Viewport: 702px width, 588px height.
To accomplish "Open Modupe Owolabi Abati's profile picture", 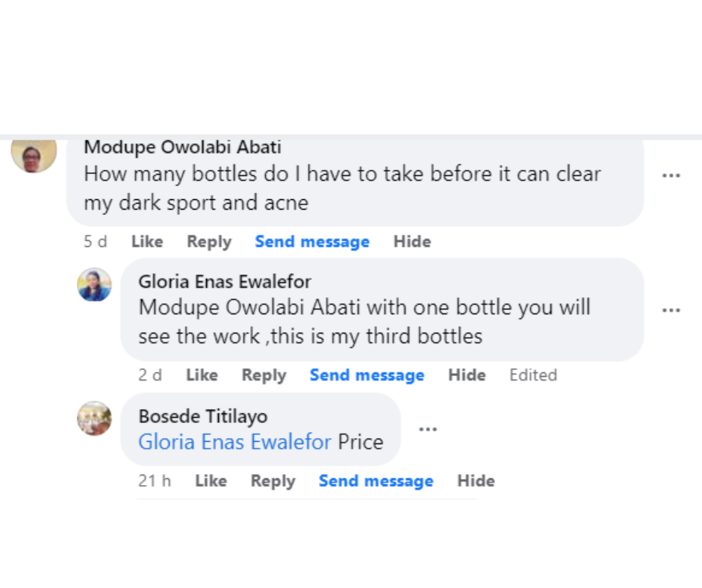I will click(34, 154).
